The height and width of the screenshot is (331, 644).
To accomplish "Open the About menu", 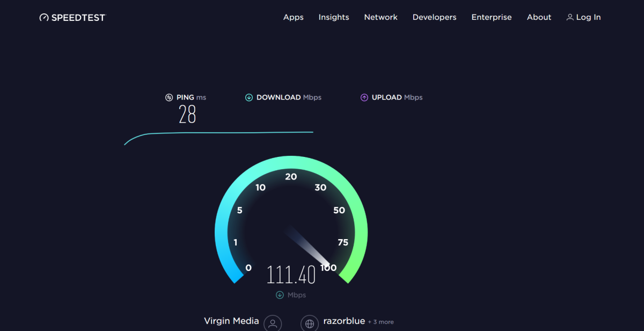I will [539, 17].
